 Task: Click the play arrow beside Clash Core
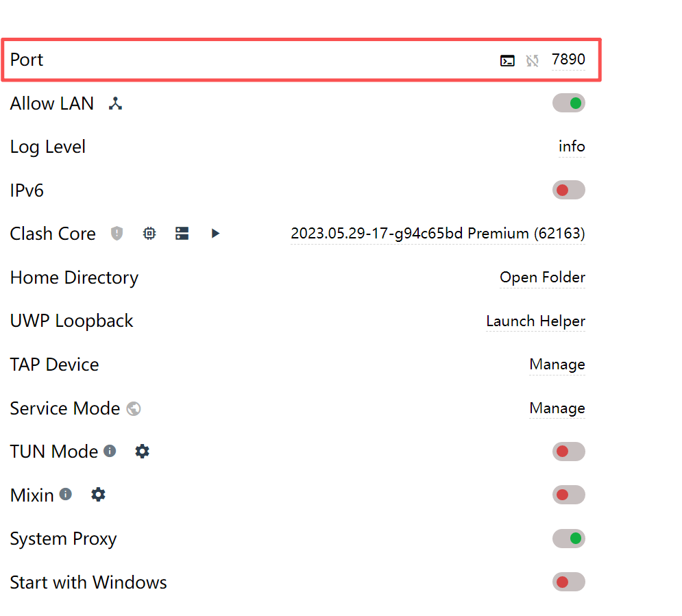[215, 234]
